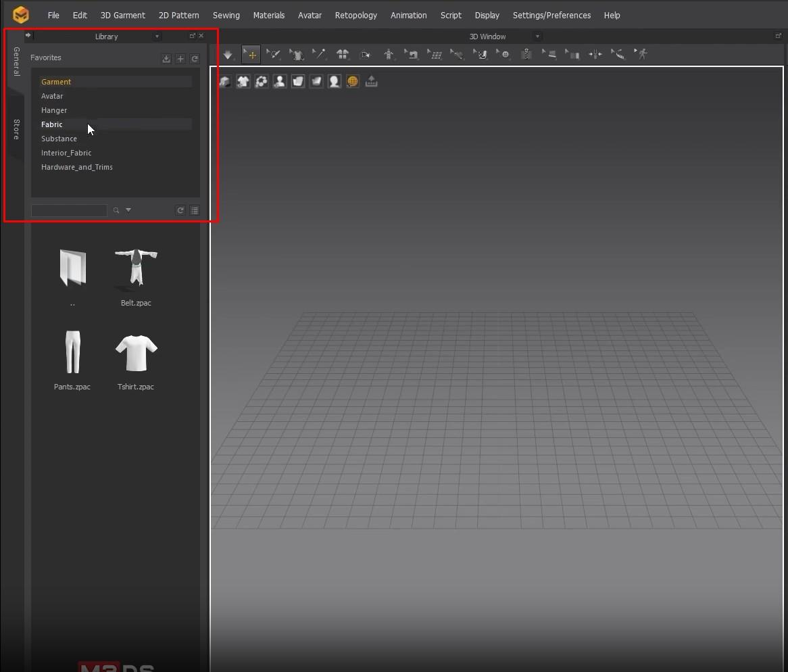Viewport: 788px width, 672px height.
Task: Open the Library panel dropdown arrow
Action: click(x=157, y=37)
